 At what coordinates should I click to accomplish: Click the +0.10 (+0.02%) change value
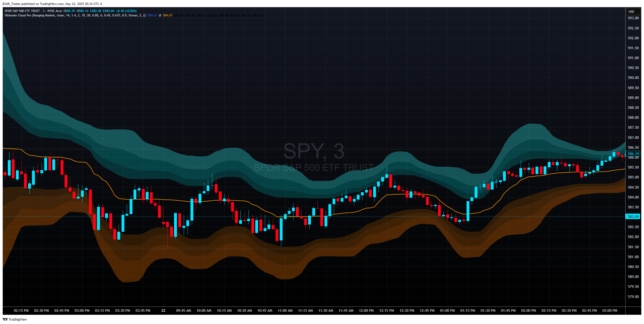126,11
